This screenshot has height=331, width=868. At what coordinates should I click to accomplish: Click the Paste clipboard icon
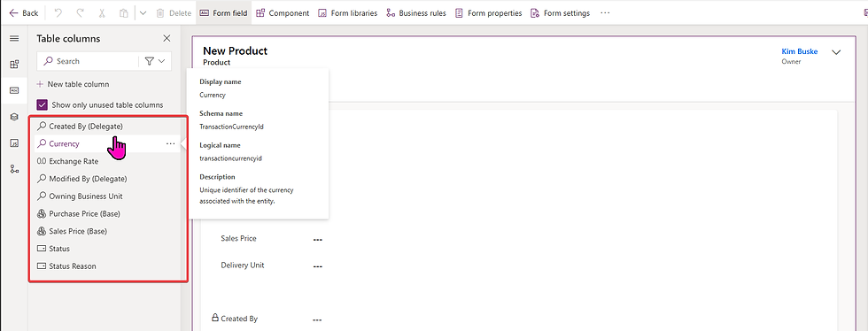point(125,12)
